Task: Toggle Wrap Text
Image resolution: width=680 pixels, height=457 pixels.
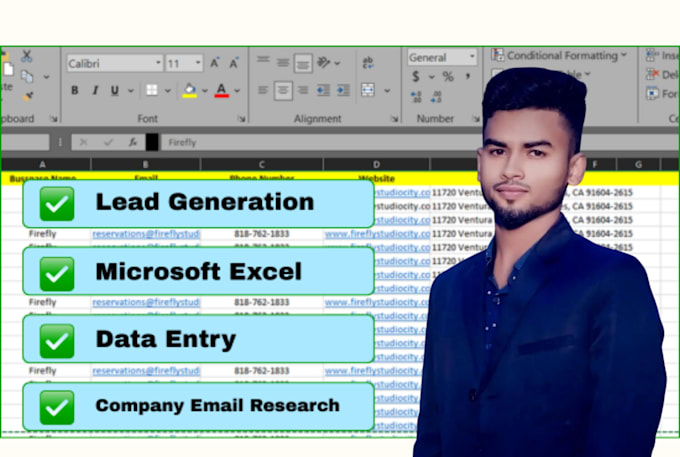Action: pos(368,63)
